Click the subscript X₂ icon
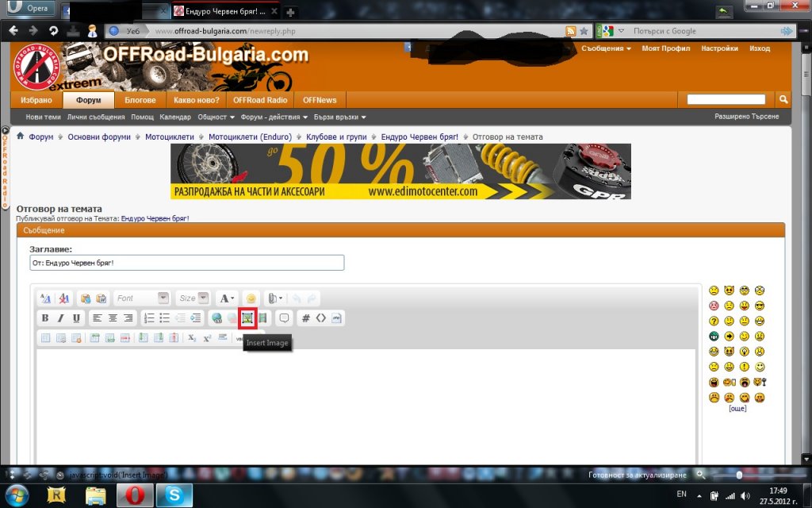The height and width of the screenshot is (508, 812). click(192, 338)
